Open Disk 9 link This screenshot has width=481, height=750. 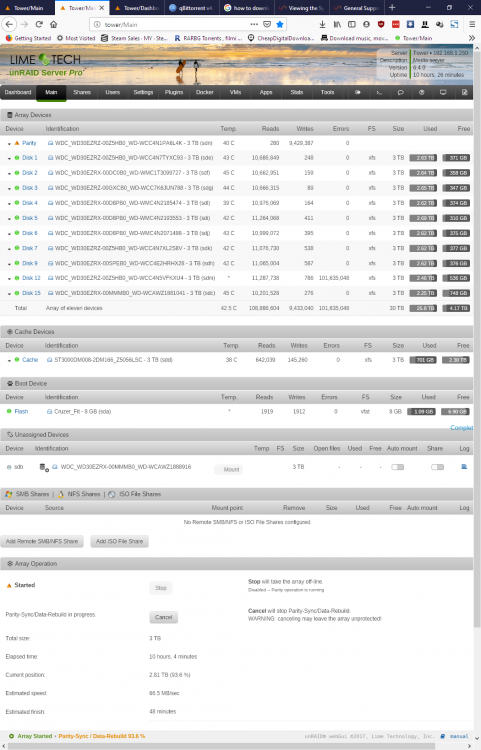(30, 263)
